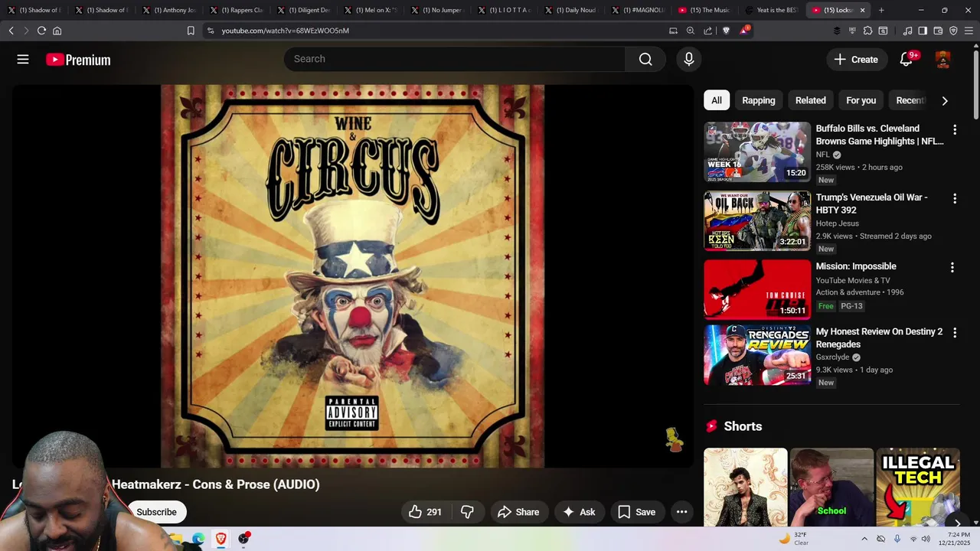Open the Hotep Jesus channel link
The width and height of the screenshot is (980, 551).
click(x=837, y=223)
